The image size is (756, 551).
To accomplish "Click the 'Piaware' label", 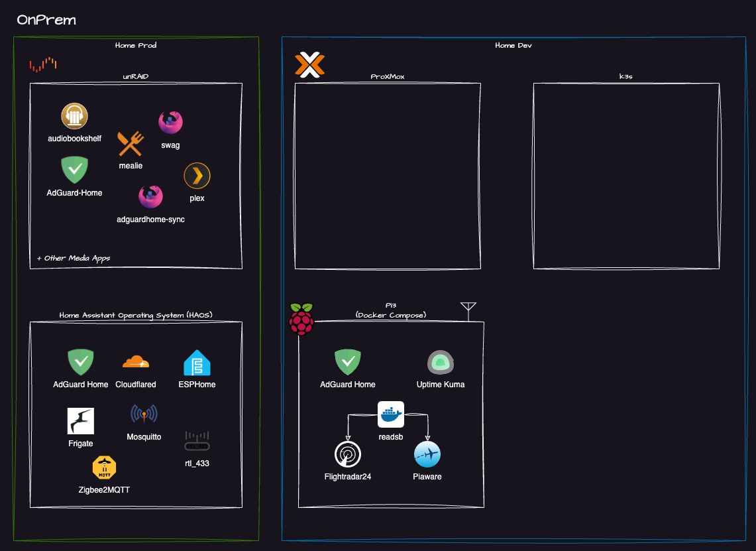I will [427, 477].
